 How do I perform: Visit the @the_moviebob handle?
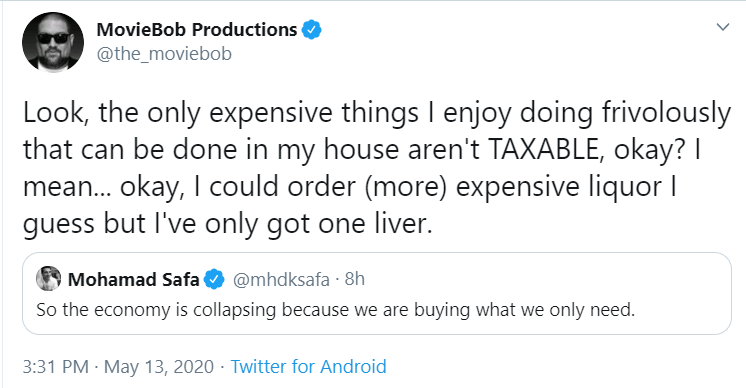[x=164, y=54]
